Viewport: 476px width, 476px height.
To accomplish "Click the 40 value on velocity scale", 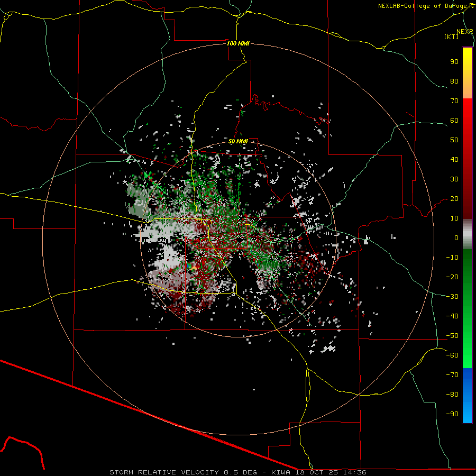I will click(454, 159).
